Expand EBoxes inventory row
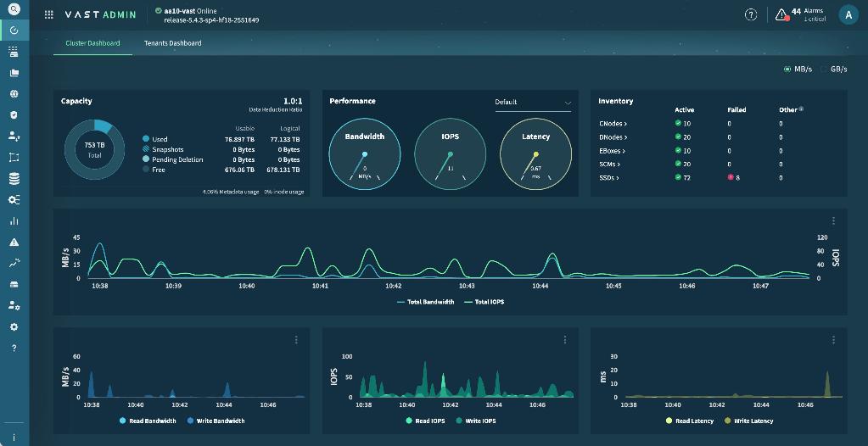The image size is (868, 446). tap(612, 151)
